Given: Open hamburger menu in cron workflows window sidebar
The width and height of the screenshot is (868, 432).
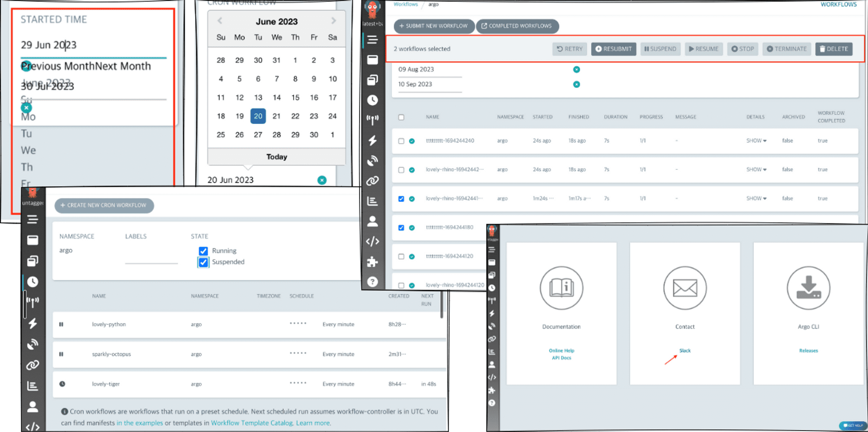Looking at the screenshot, I should point(33,219).
